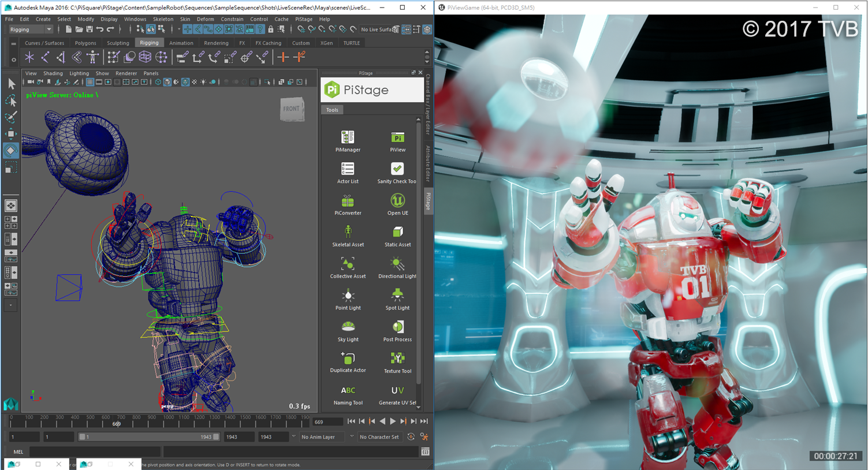This screenshot has height=470, width=868.
Task: Expand the No Anim Layer dropdown
Action: [x=321, y=437]
